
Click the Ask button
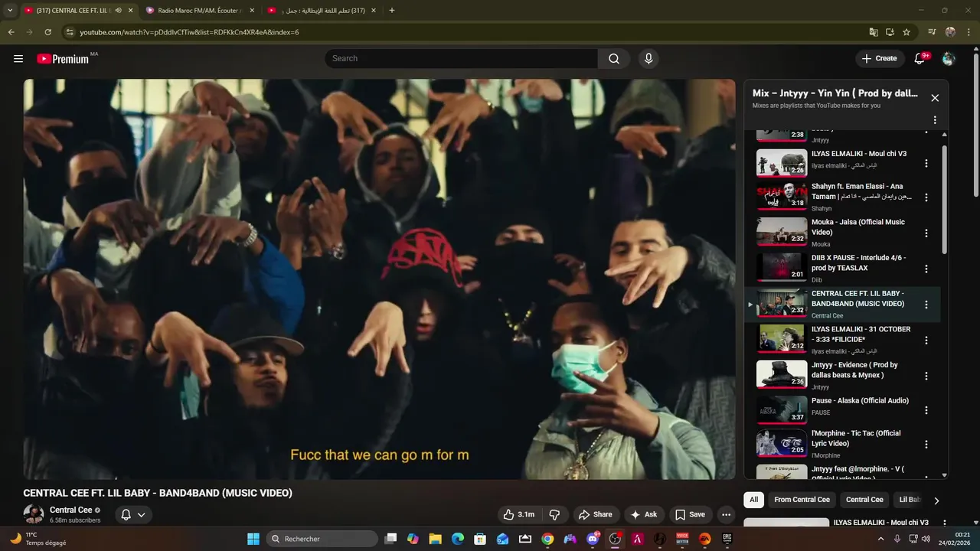643,515
